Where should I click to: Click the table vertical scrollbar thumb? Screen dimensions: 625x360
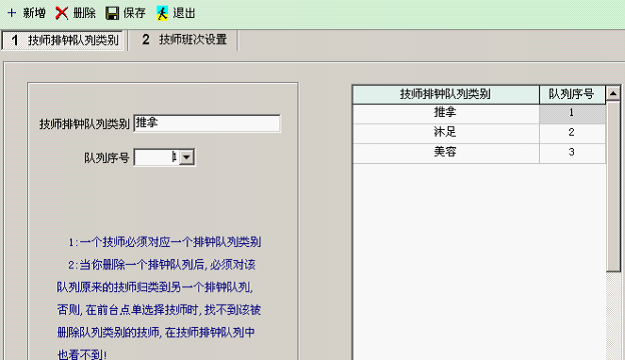point(613,186)
